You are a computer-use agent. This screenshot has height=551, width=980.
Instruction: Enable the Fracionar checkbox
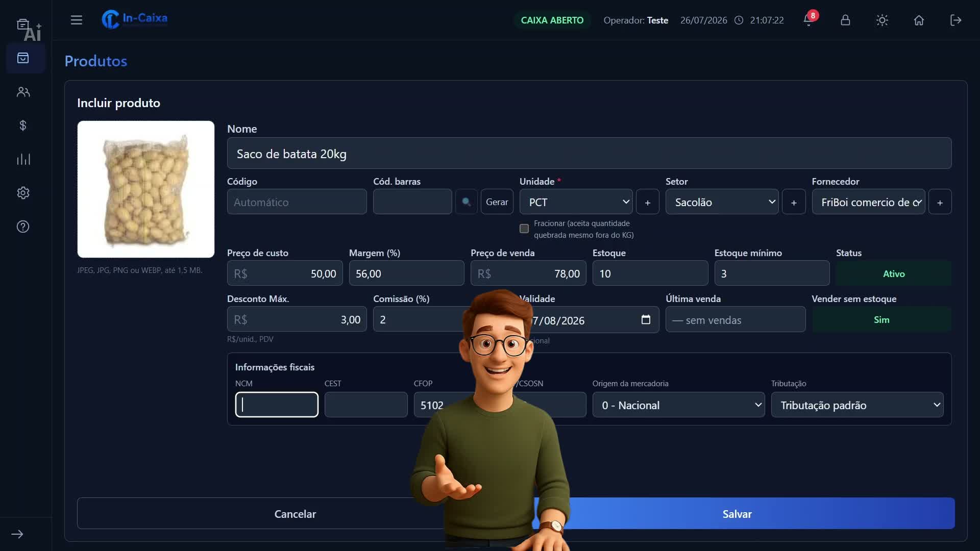[524, 229]
